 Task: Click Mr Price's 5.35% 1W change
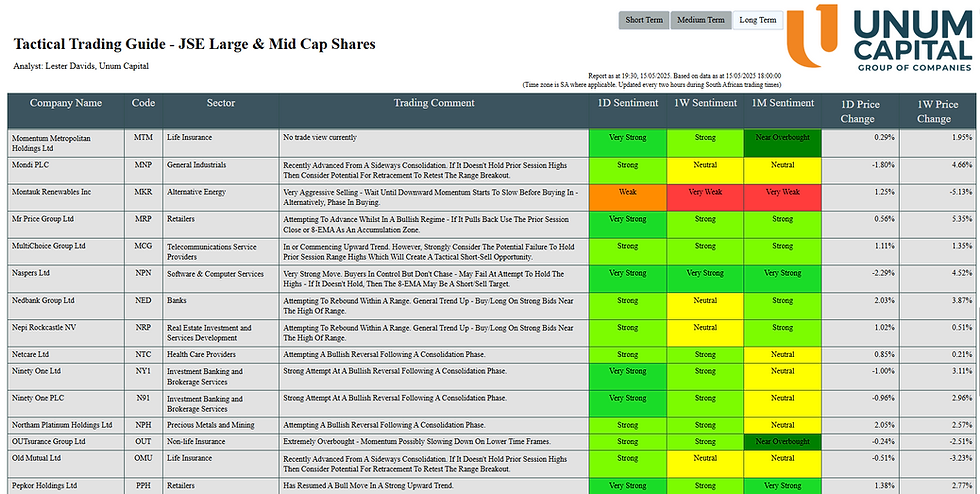(961, 219)
